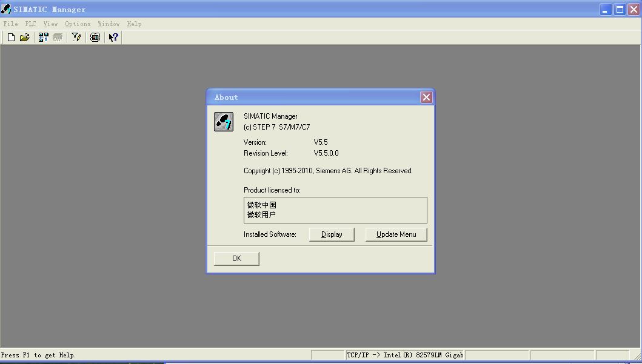Screen dimensions: 642x364
Task: Click the S7 Memory Card toolbar icon
Action: click(58, 37)
